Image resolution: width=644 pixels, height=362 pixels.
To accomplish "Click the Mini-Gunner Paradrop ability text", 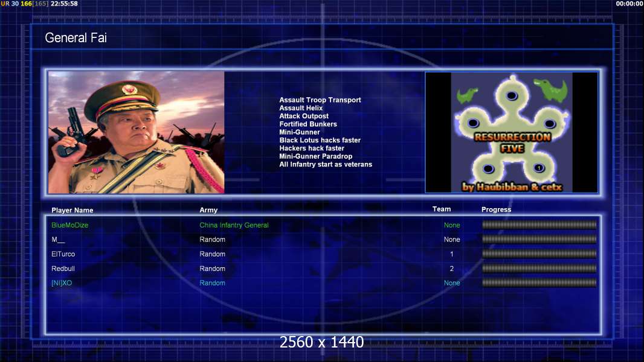I will pos(315,156).
